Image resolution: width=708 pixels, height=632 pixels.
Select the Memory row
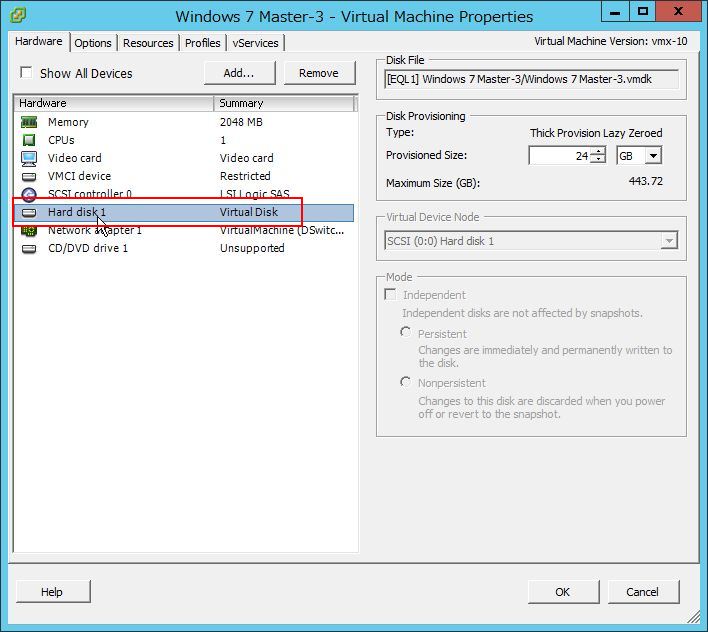coord(184,122)
